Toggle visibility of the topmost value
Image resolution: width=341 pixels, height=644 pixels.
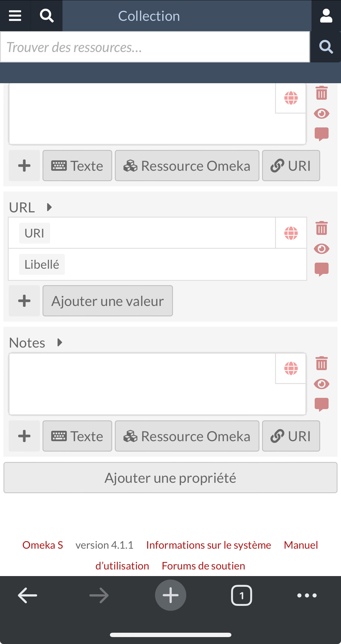pyautogui.click(x=322, y=114)
